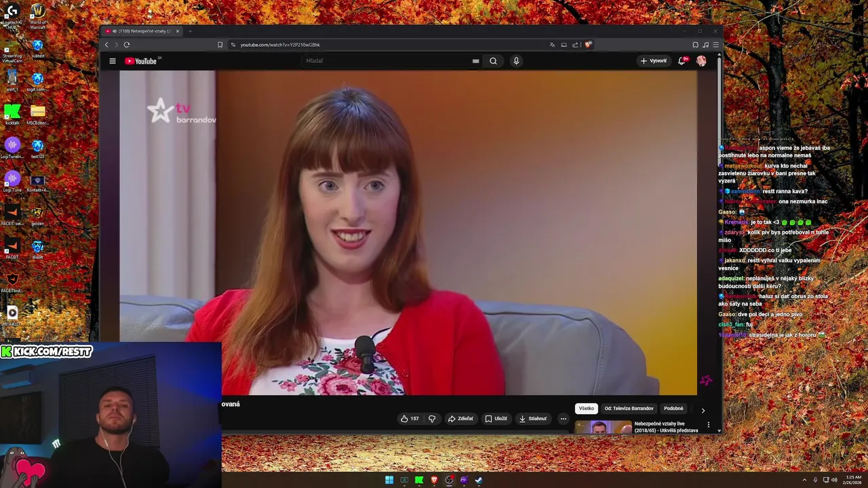This screenshot has height=488, width=868.
Task: Open the Nebezpečné vztahy live (2018/65) title
Action: (666, 427)
